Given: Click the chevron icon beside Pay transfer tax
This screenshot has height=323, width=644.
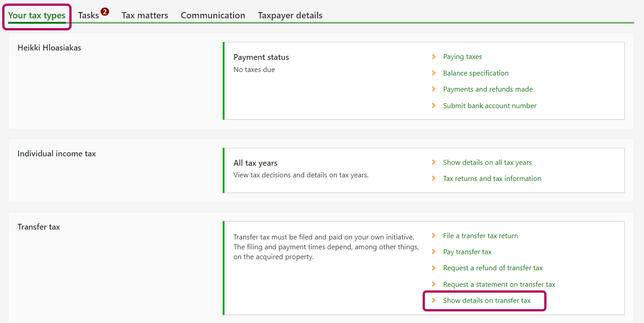Looking at the screenshot, I should 433,252.
